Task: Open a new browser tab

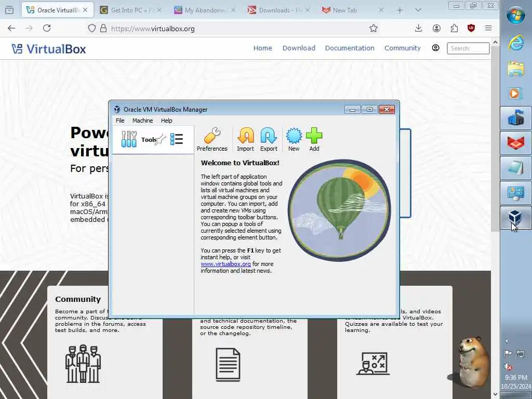Action: pyautogui.click(x=400, y=10)
